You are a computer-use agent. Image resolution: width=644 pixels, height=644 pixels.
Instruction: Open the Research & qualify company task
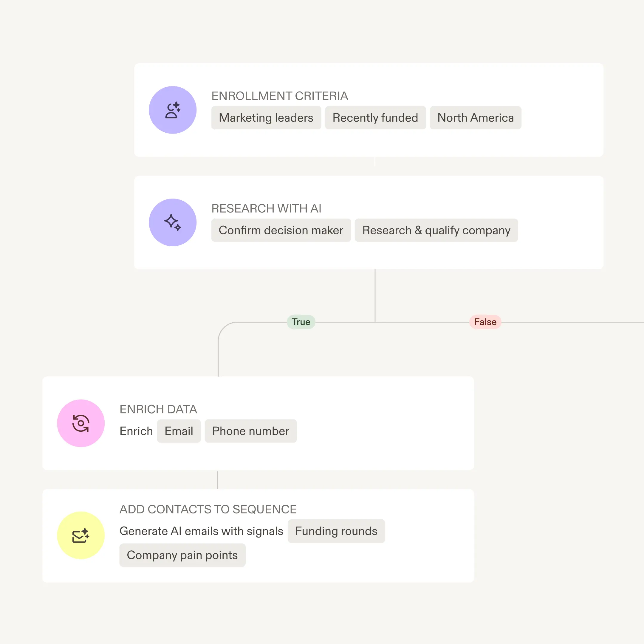pos(436,230)
